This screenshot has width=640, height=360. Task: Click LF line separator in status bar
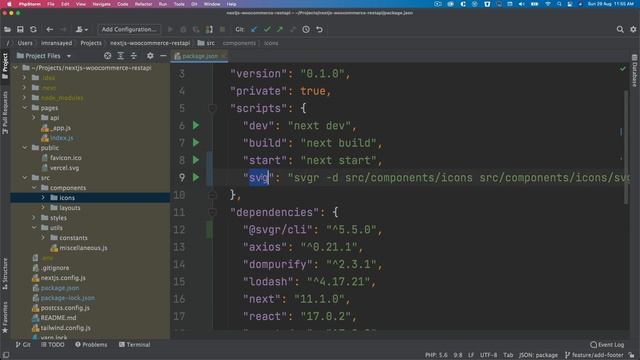(471, 355)
